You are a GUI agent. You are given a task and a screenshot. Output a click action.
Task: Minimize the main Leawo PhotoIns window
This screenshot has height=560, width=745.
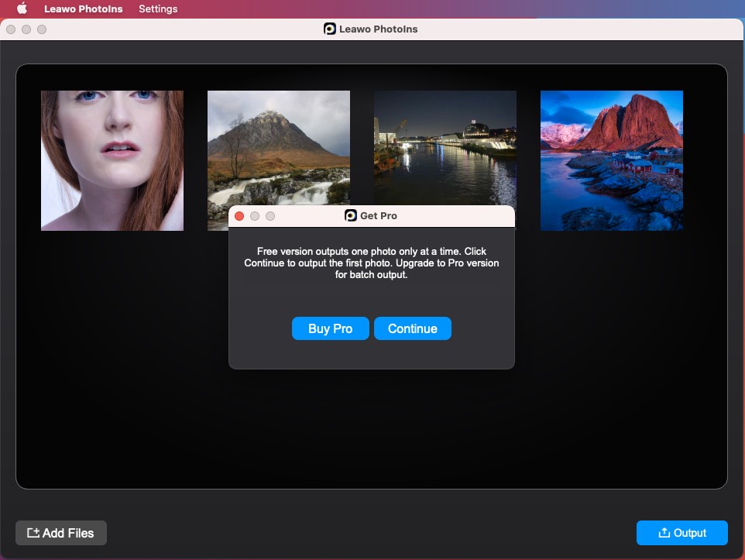tap(26, 29)
